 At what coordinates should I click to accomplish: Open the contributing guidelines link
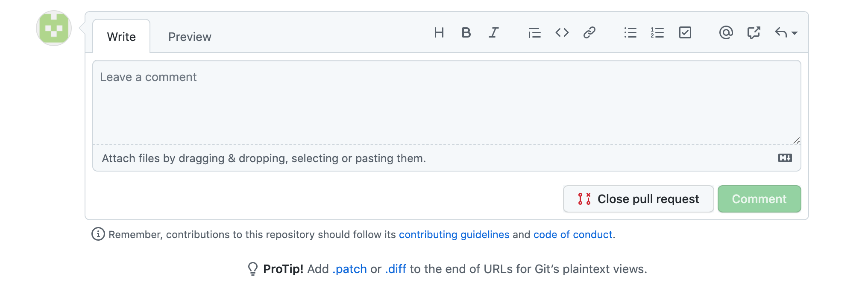click(454, 235)
